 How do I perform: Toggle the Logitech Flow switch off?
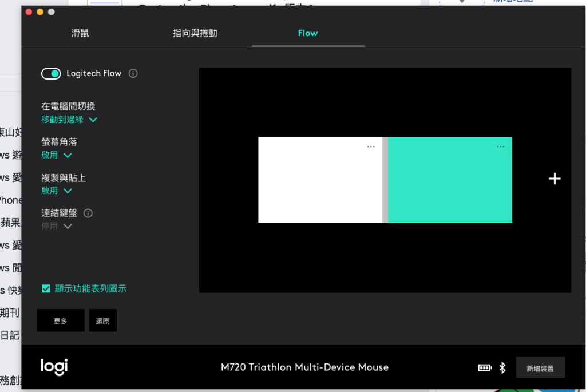click(x=51, y=74)
